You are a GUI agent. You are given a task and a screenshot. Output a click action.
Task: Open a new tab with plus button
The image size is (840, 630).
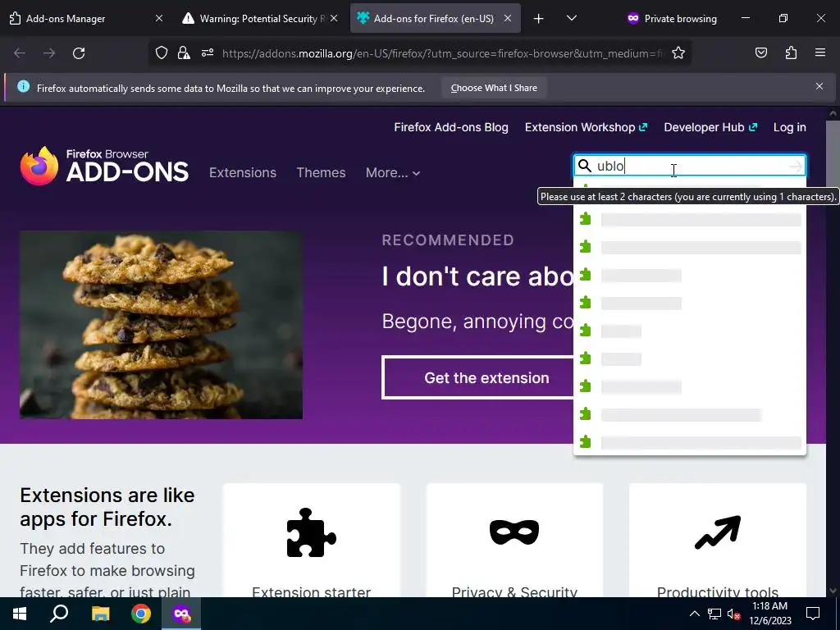[x=538, y=19]
